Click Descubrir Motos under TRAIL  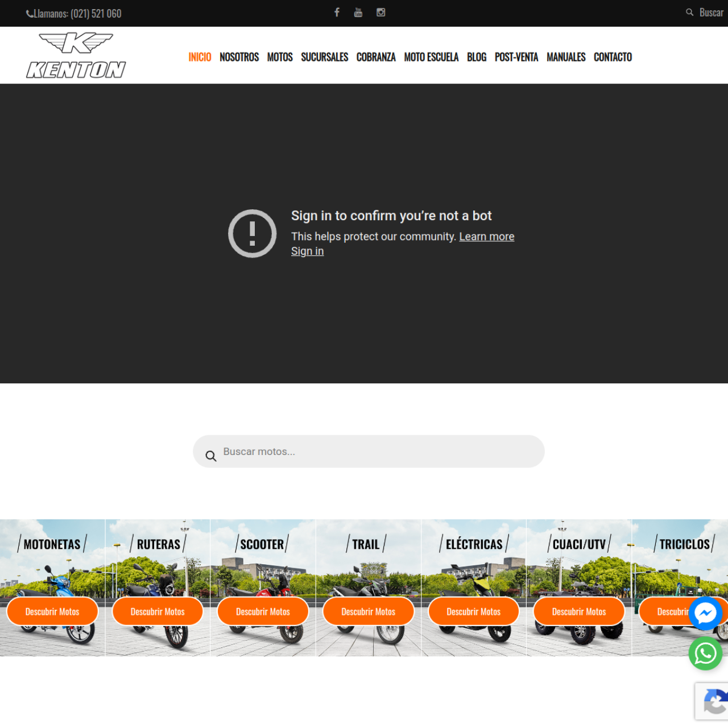tap(368, 612)
